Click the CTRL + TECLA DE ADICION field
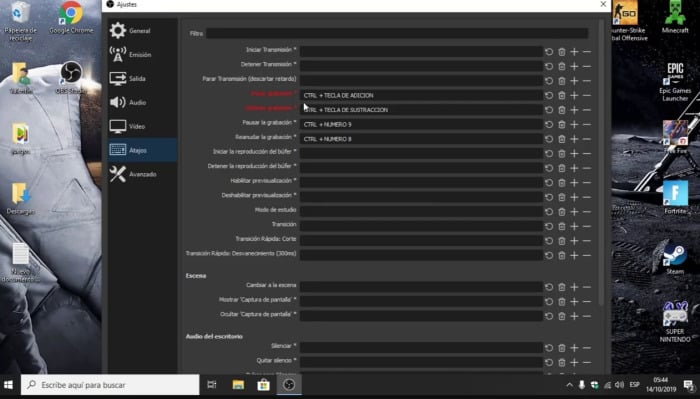This screenshot has height=399, width=700. point(421,95)
